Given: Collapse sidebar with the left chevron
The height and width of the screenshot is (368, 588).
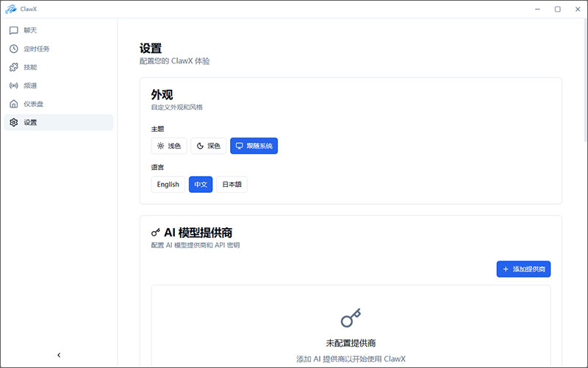Looking at the screenshot, I should (x=59, y=355).
